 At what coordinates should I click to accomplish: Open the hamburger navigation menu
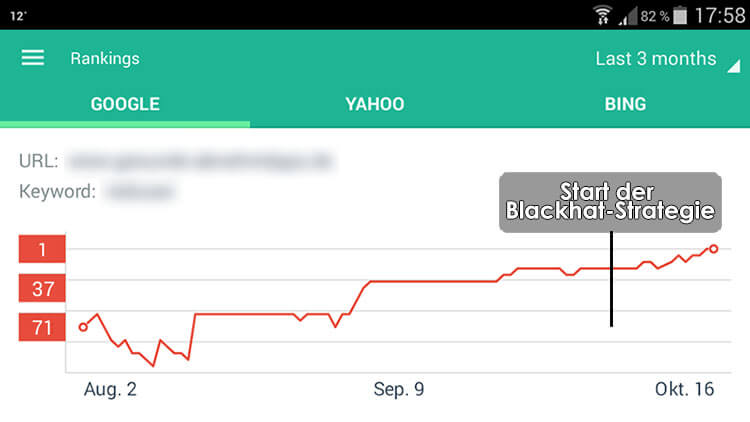pyautogui.click(x=33, y=58)
